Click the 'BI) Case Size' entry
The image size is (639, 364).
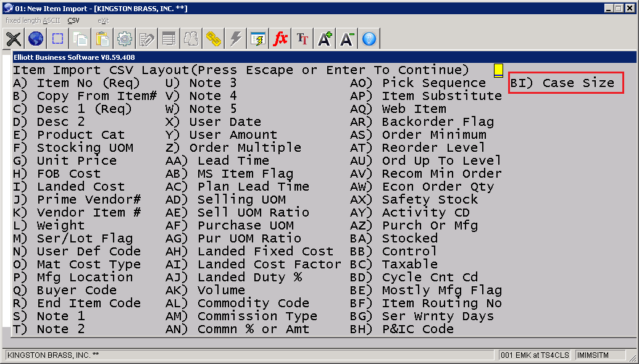562,83
